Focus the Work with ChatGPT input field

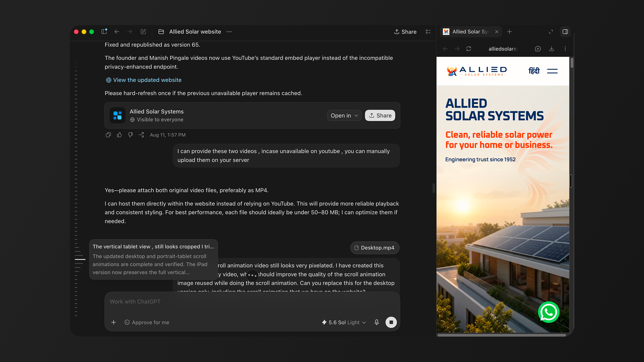[x=252, y=301]
